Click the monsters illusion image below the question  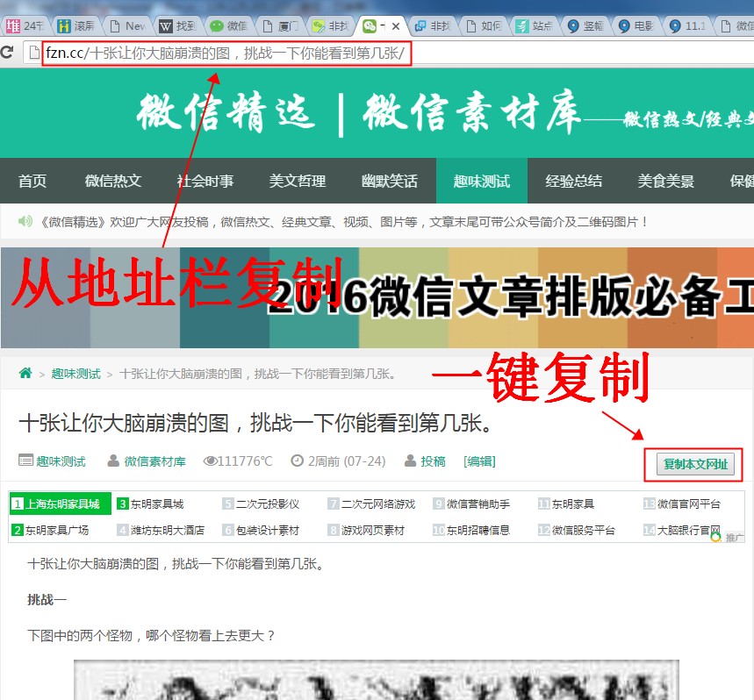coord(376,680)
